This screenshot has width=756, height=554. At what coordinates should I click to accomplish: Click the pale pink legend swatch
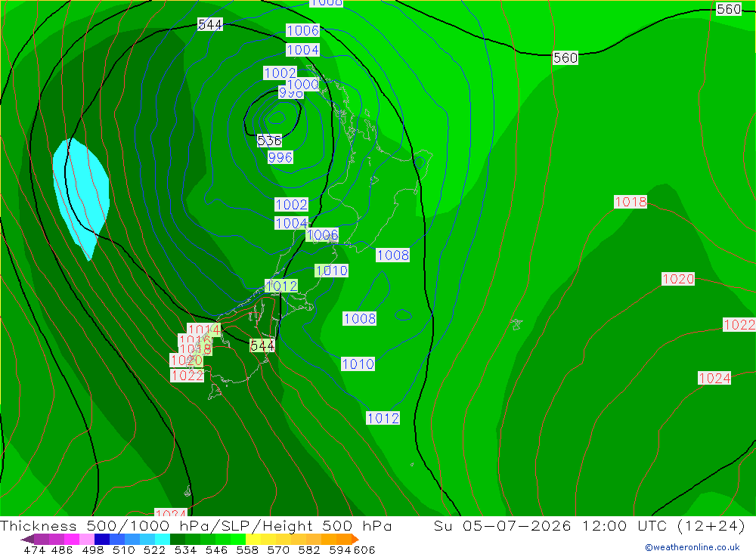87,539
